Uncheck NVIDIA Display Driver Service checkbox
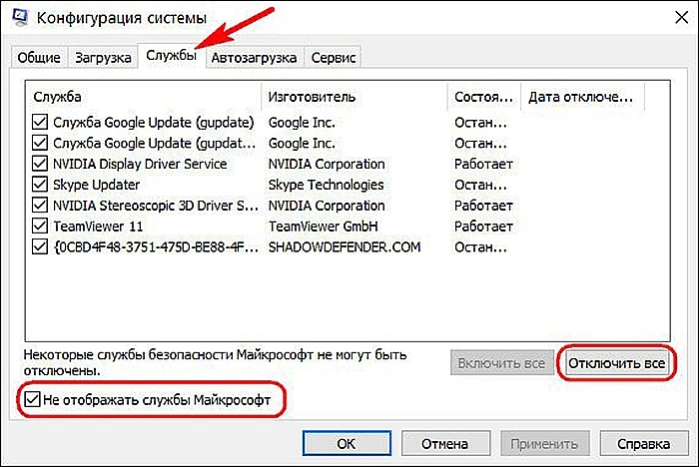The image size is (699, 467). coord(40,164)
